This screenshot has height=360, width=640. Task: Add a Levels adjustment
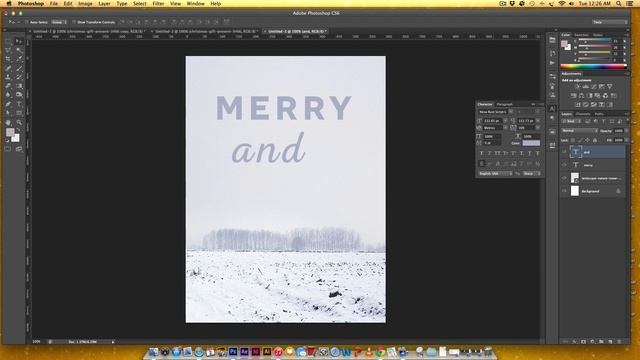tap(586, 87)
